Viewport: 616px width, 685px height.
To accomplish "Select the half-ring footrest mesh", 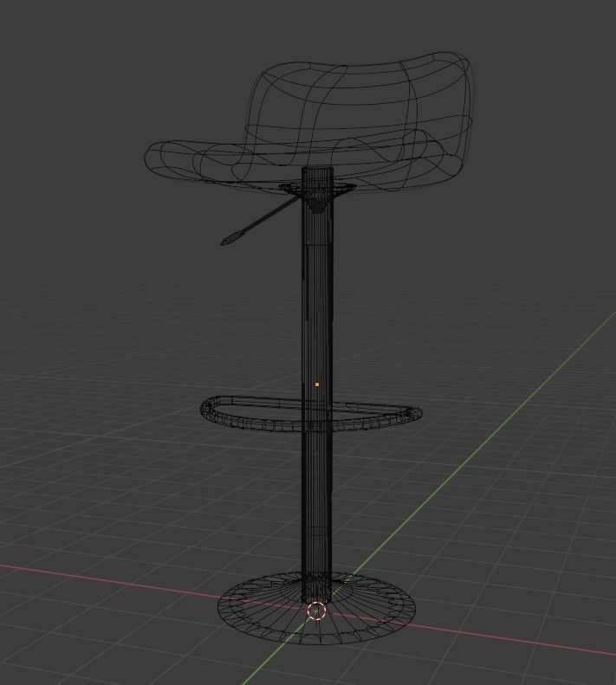I will click(311, 414).
